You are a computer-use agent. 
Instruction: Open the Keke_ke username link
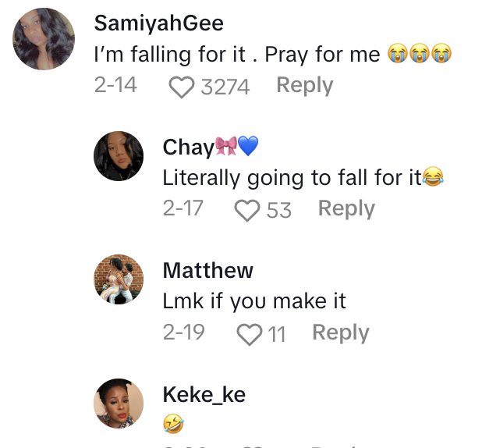[204, 394]
